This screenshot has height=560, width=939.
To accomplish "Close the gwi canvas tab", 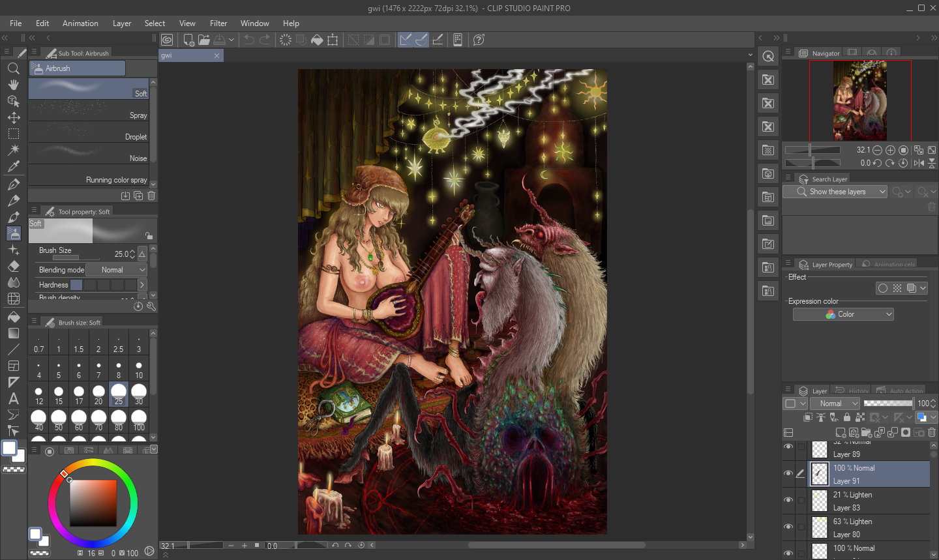I will click(217, 56).
